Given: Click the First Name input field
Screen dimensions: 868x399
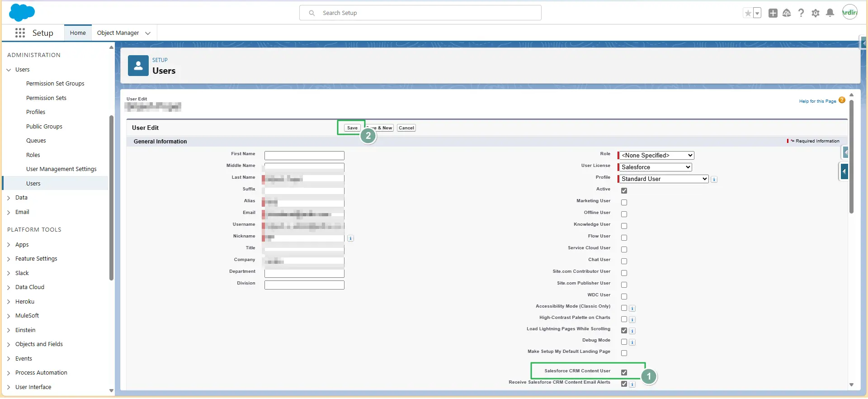Looking at the screenshot, I should (x=304, y=156).
